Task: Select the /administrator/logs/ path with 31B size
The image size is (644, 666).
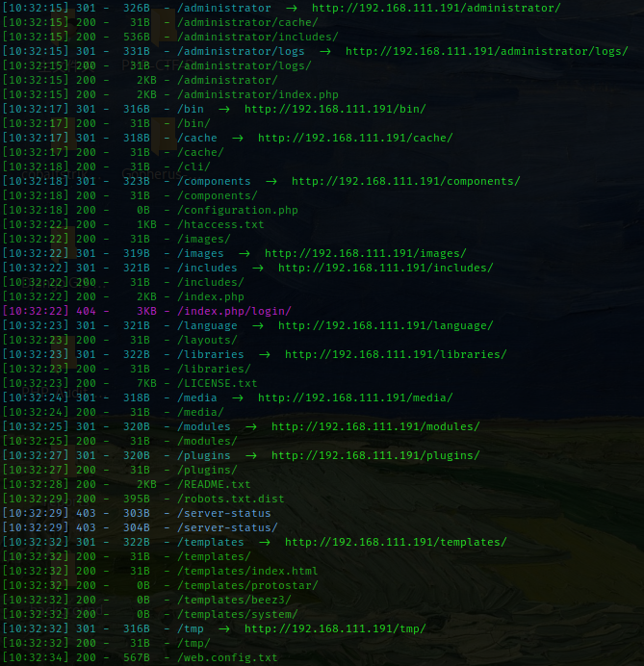Action: [x=245, y=65]
